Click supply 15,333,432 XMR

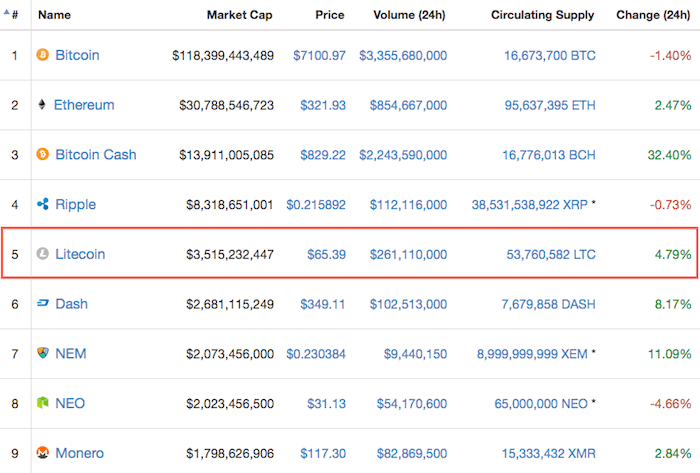click(548, 453)
